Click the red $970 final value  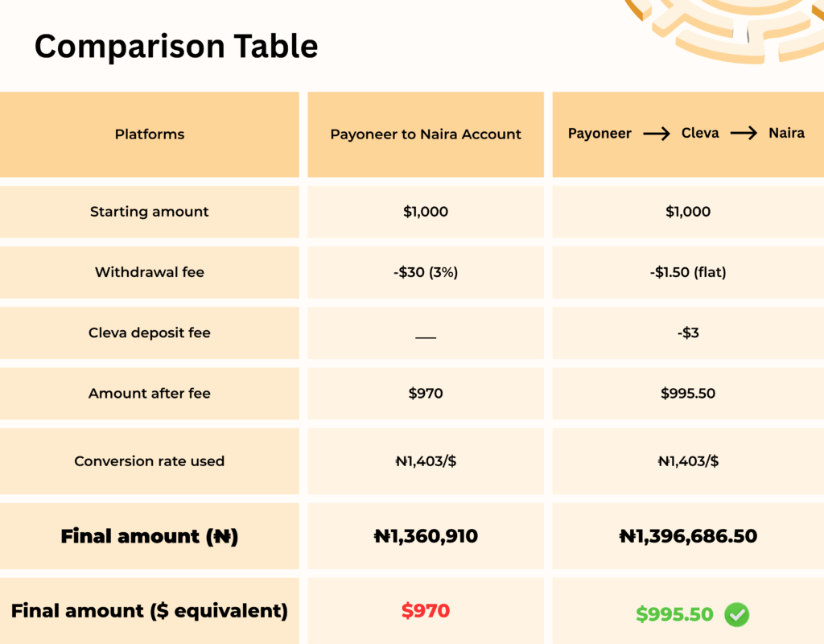click(x=426, y=612)
